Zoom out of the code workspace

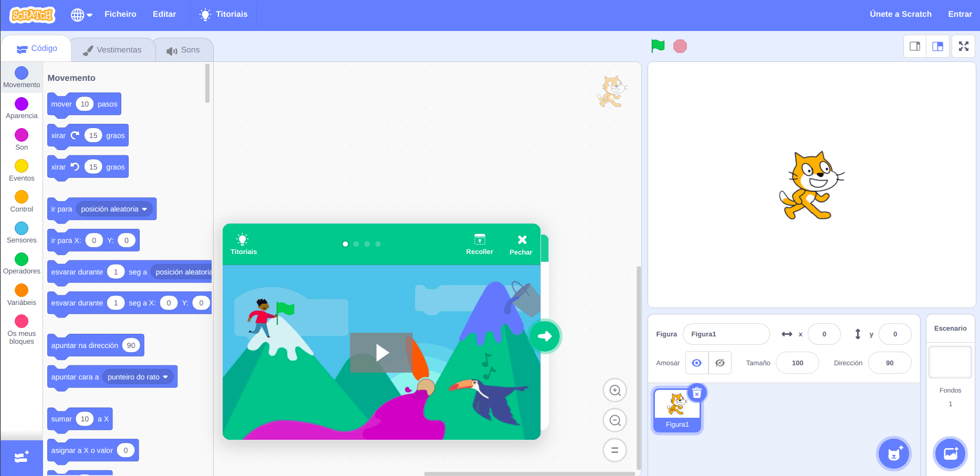tap(614, 420)
